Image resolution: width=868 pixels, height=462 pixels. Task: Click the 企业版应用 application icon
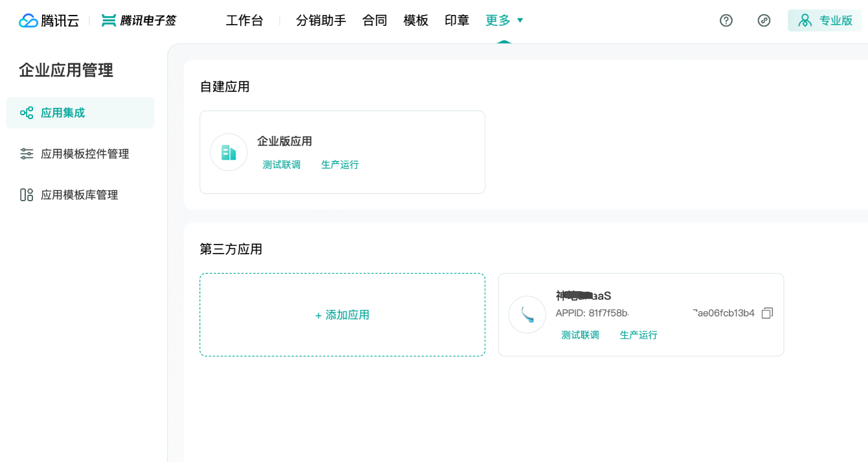click(x=228, y=152)
